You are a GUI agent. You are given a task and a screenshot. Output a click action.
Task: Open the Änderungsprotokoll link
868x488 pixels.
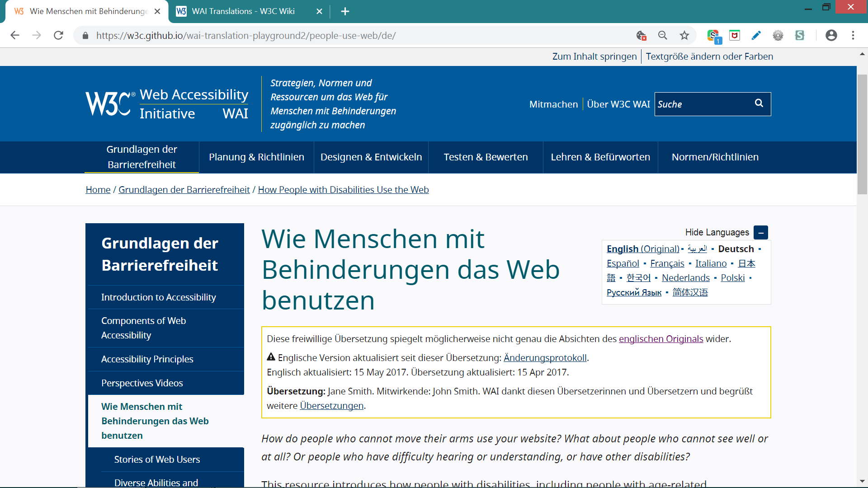[x=545, y=358]
